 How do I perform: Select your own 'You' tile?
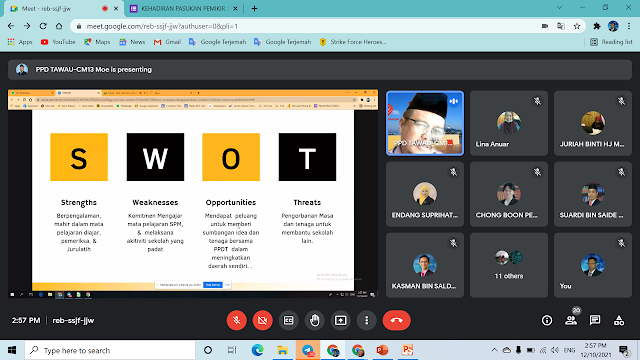point(593,265)
